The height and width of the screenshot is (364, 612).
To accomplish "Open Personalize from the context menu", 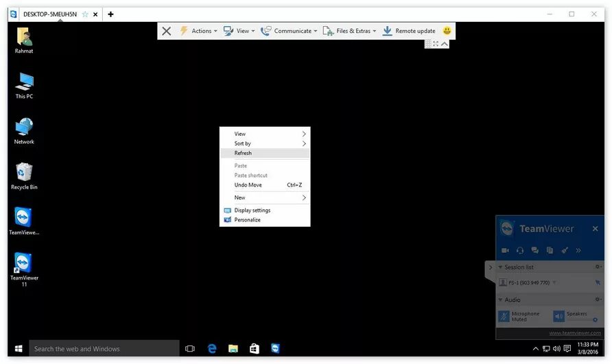I will coord(265,219).
